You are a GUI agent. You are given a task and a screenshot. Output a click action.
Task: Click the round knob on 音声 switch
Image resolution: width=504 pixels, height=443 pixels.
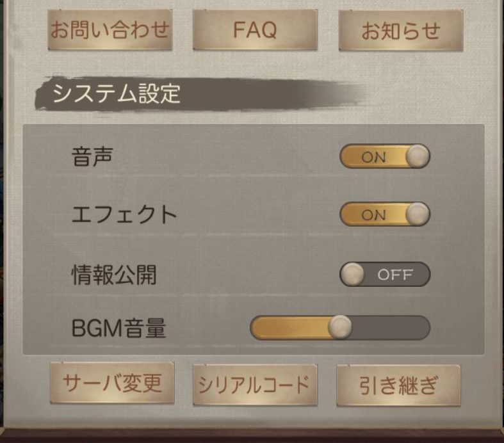tap(418, 156)
